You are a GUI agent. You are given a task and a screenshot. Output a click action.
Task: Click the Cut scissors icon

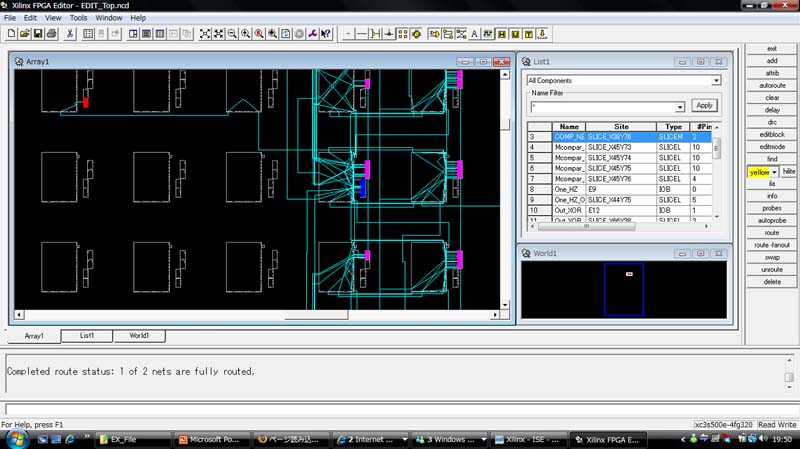(x=70, y=34)
